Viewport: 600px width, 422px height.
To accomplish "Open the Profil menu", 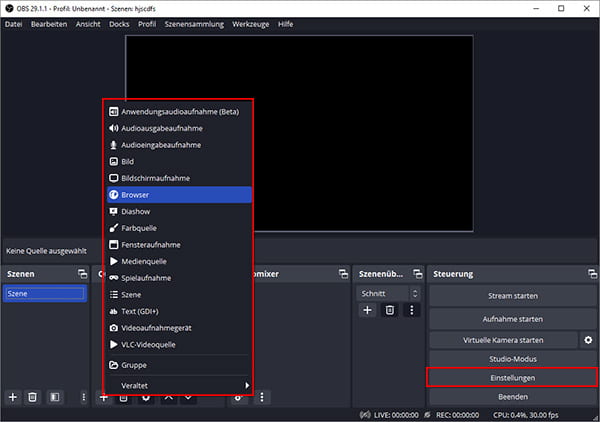I will click(147, 24).
